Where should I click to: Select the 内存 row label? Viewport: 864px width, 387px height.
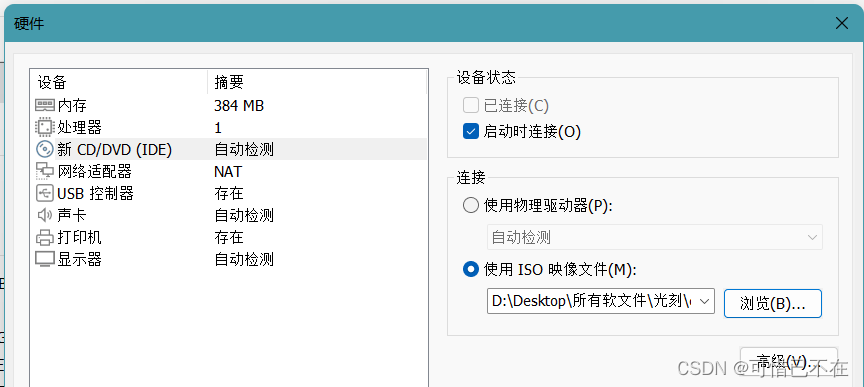coord(72,105)
